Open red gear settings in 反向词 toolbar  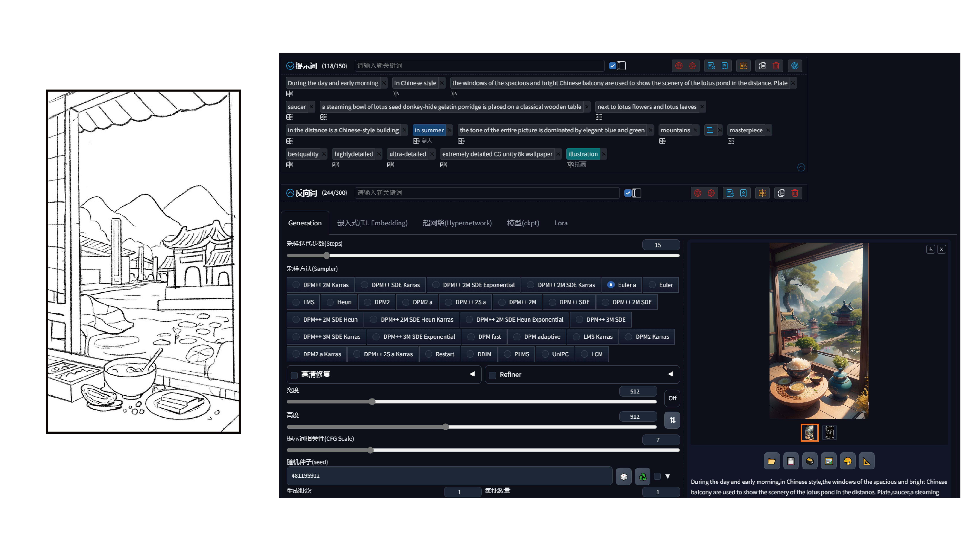pyautogui.click(x=711, y=193)
